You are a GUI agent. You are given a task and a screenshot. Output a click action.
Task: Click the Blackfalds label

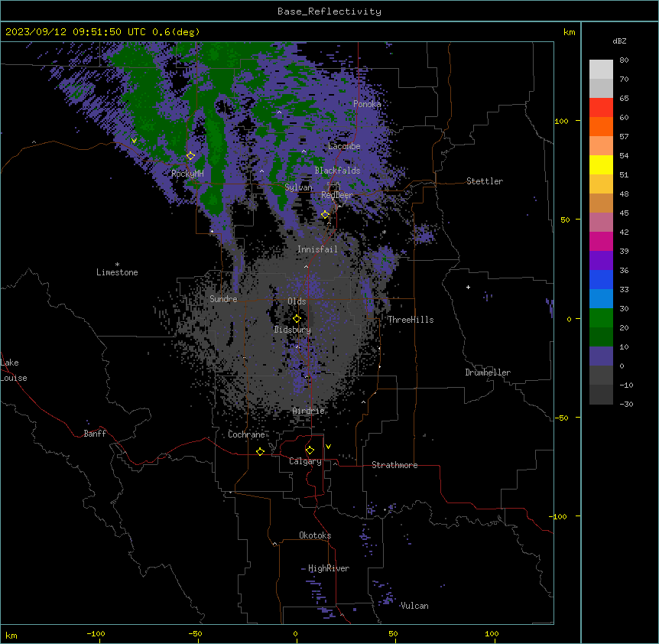pos(337,171)
